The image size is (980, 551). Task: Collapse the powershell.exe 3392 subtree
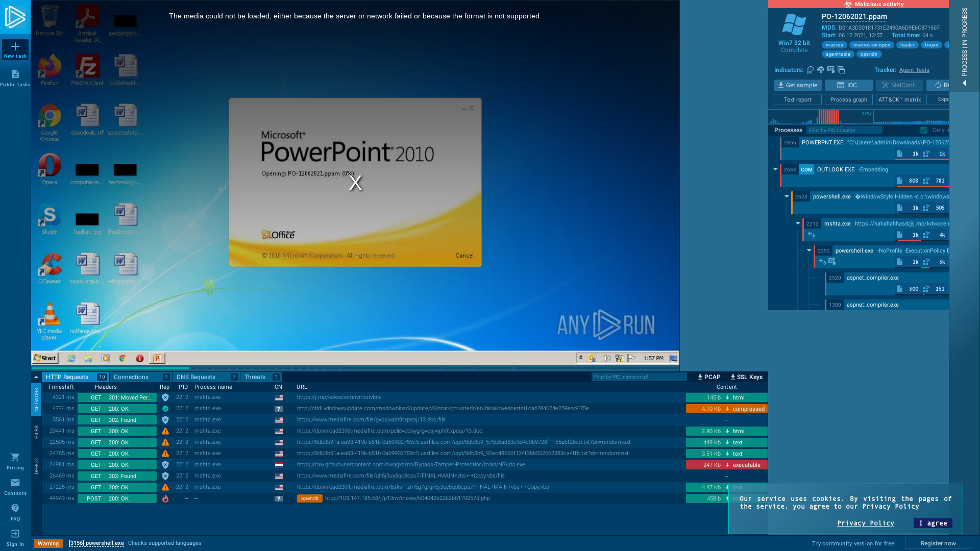click(809, 251)
